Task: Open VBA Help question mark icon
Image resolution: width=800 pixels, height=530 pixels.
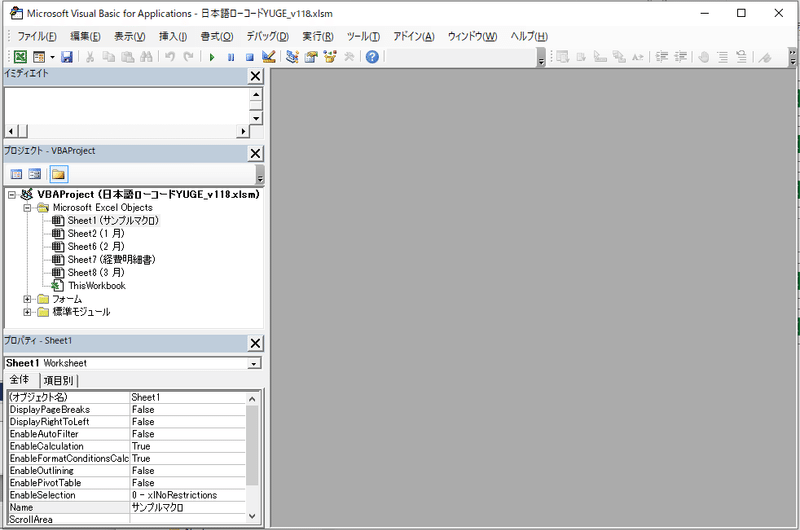Action: (372, 57)
